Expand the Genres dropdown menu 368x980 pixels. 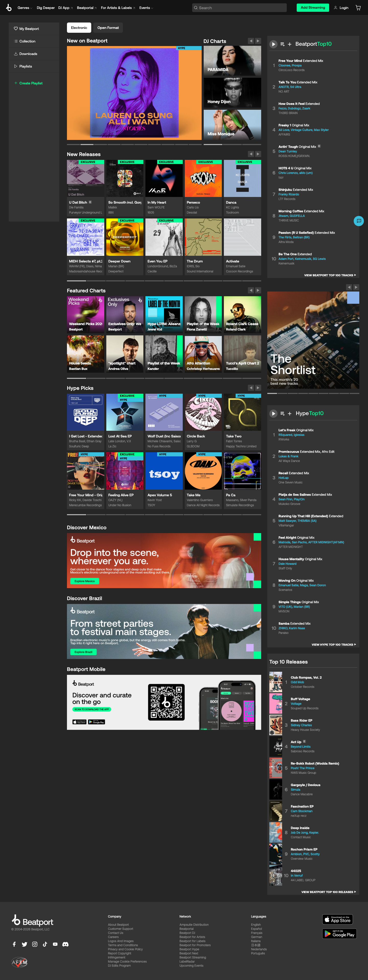[x=25, y=8]
